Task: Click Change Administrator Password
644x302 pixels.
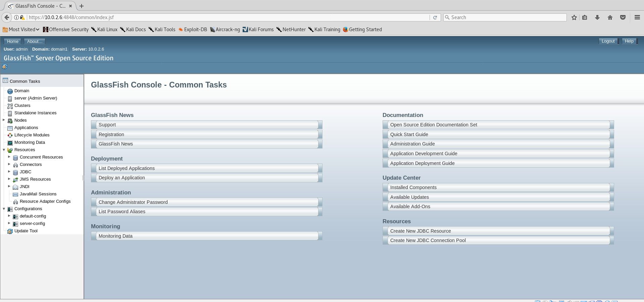Action: coord(207,202)
